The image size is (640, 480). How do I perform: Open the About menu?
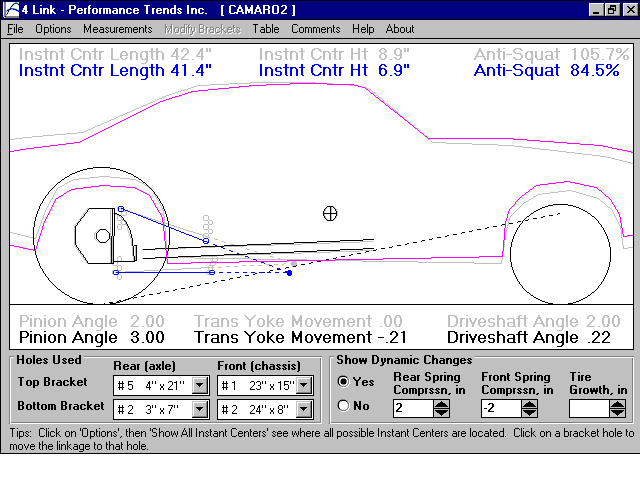pyautogui.click(x=400, y=29)
